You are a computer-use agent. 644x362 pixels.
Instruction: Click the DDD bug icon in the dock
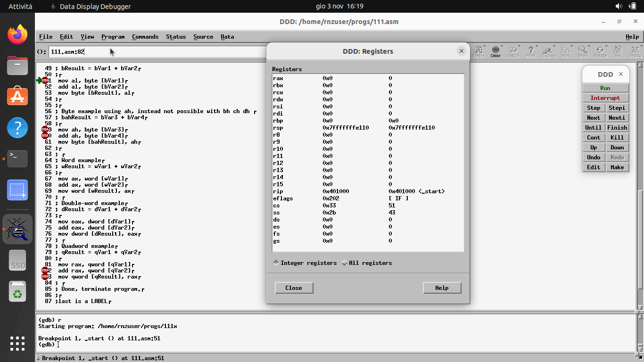pos(17,229)
